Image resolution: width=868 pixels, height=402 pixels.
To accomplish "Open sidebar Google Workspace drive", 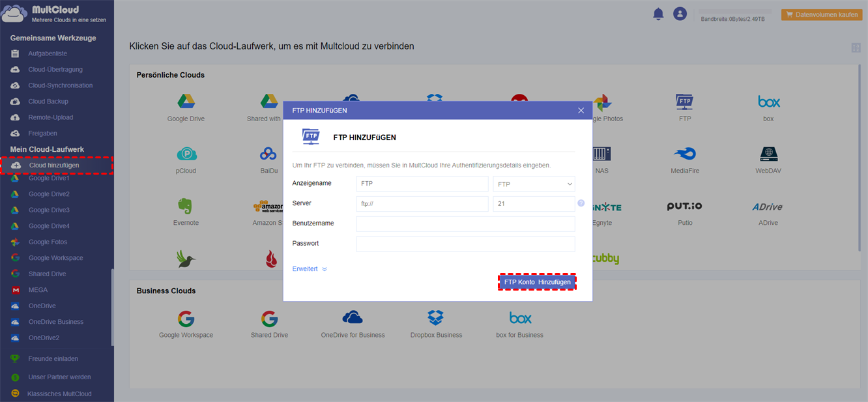I will coord(55,258).
